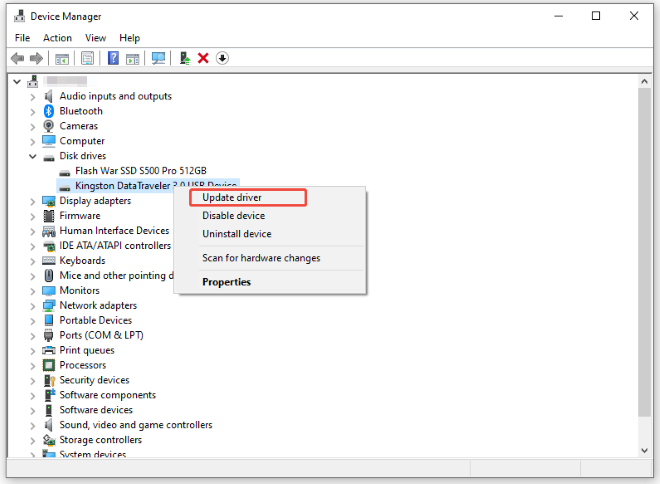Open the Help menu
The height and width of the screenshot is (484, 660).
click(129, 38)
